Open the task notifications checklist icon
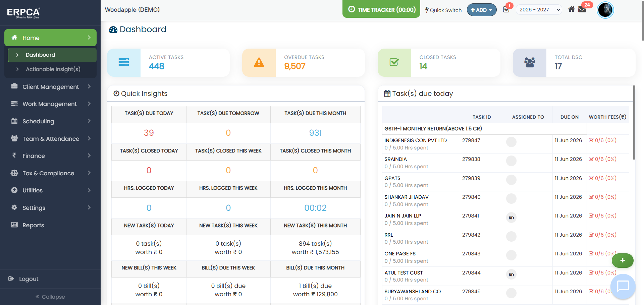The image size is (644, 305). pyautogui.click(x=506, y=10)
